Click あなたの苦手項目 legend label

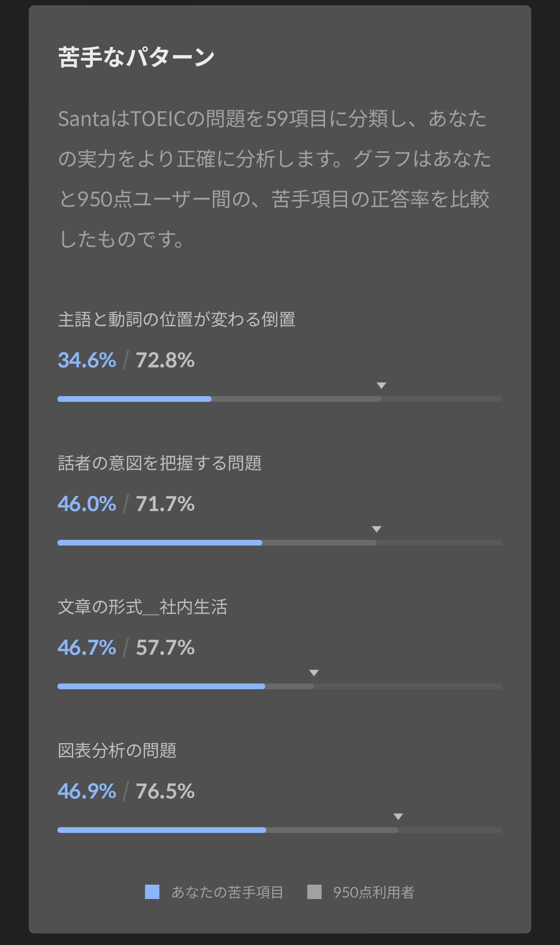pos(227,892)
